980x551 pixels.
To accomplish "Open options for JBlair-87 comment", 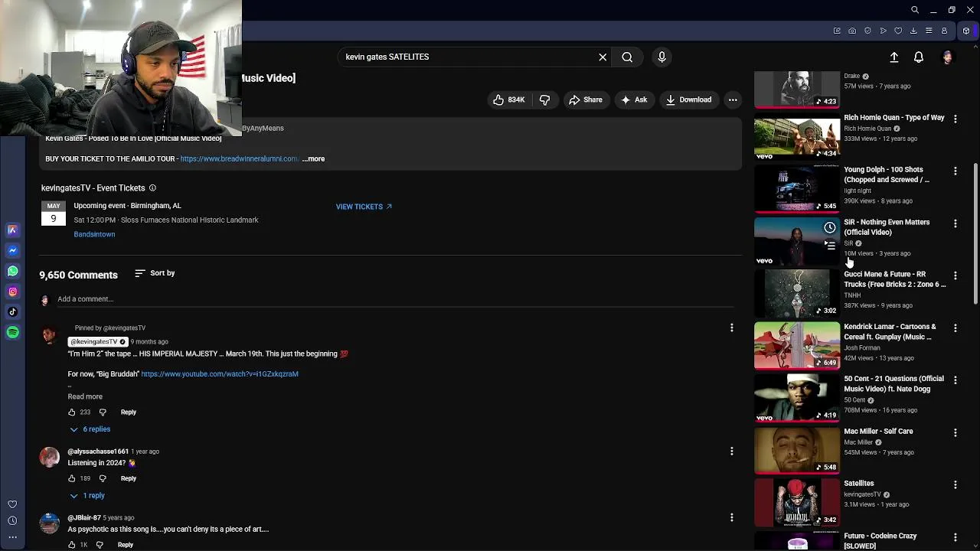I will click(731, 517).
